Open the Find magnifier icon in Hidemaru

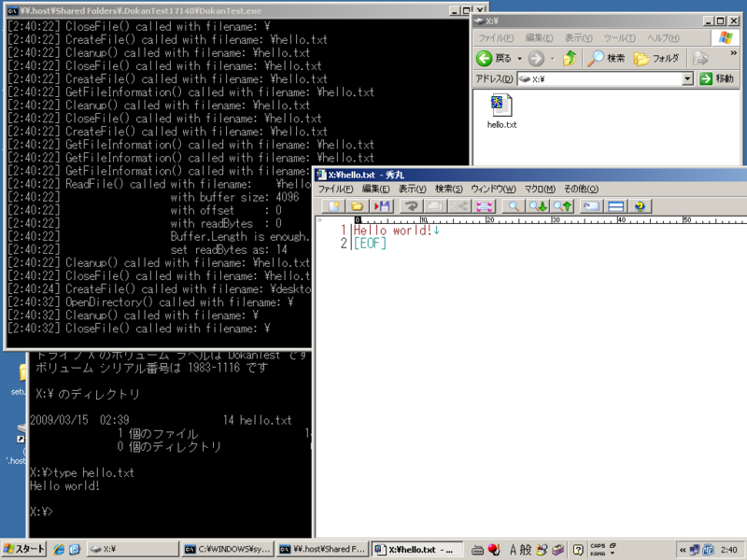click(514, 206)
